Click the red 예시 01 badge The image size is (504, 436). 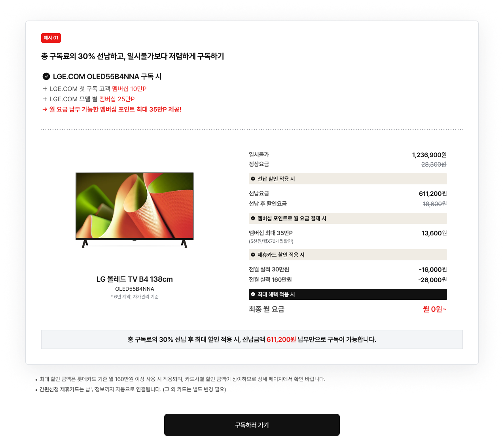coord(51,38)
